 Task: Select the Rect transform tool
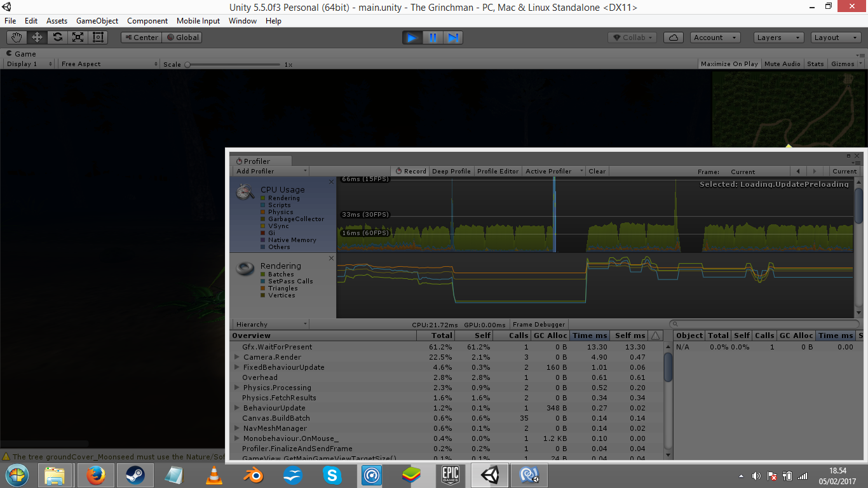tap(98, 37)
